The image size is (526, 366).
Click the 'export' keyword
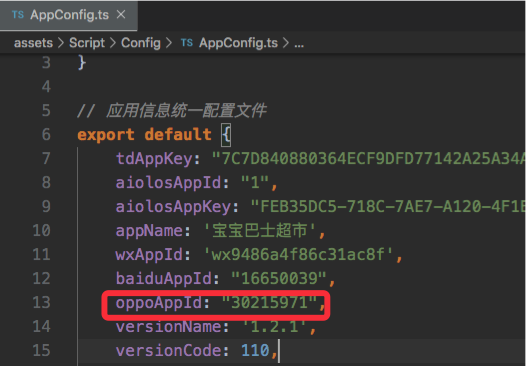click(106, 135)
